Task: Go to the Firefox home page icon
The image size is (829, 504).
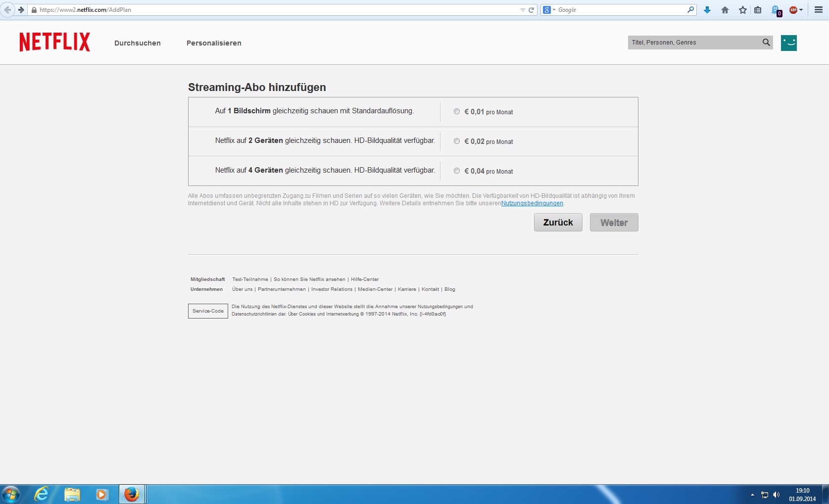Action: 725,10
